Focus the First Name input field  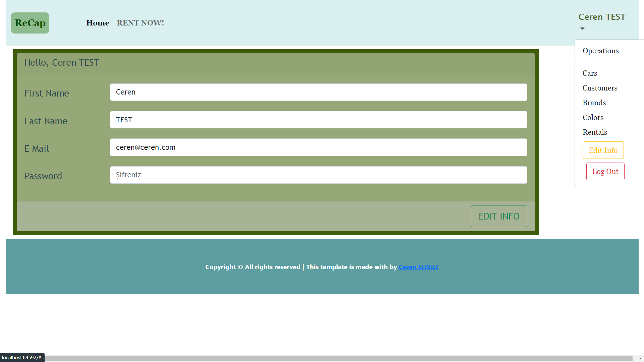click(318, 92)
